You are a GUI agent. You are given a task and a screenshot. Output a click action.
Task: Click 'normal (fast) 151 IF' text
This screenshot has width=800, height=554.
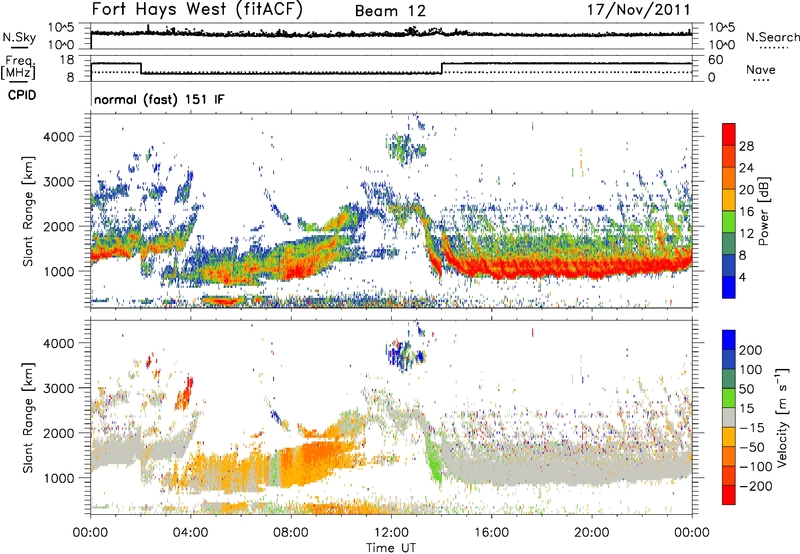pyautogui.click(x=159, y=100)
